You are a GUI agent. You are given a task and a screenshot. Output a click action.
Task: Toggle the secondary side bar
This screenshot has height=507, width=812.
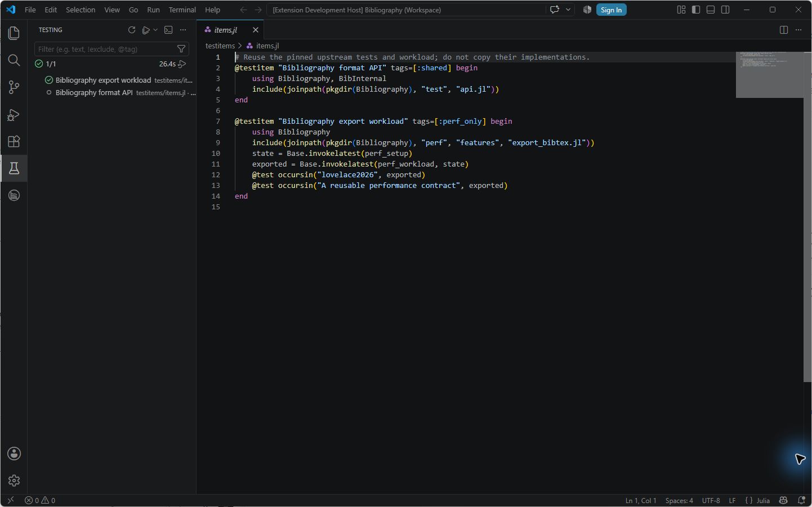point(725,10)
